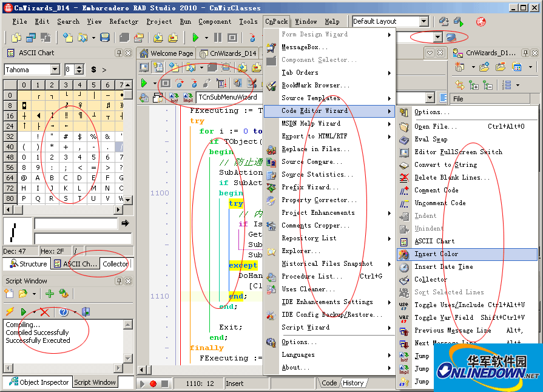The height and width of the screenshot is (392, 543).
Task: Click the Open File folder icon in submenu
Action: (x=404, y=127)
